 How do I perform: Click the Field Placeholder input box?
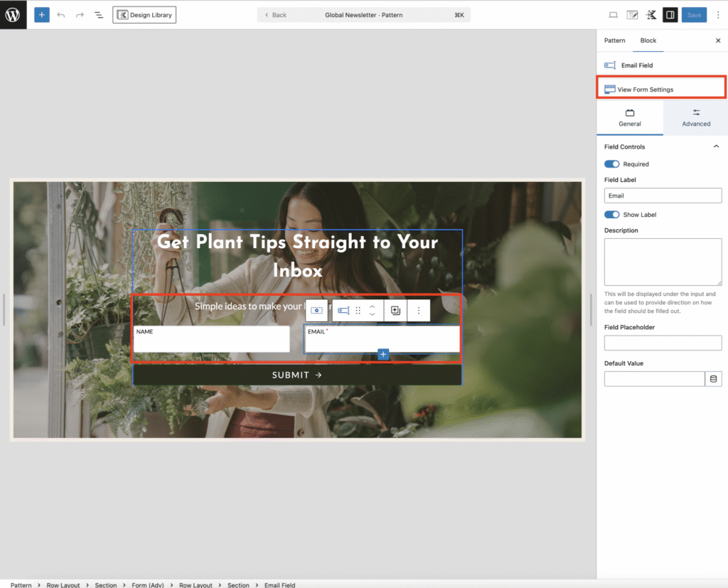click(x=663, y=343)
